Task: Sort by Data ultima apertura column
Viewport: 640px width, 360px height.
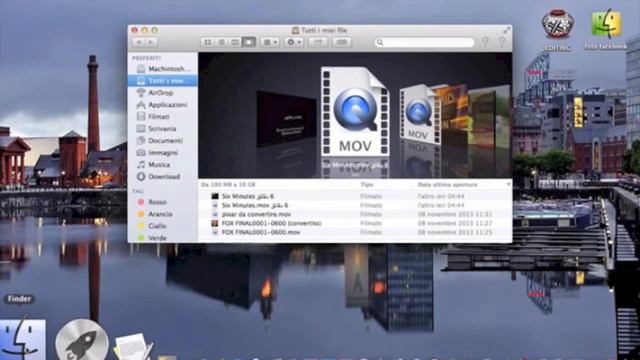Action: pyautogui.click(x=447, y=185)
